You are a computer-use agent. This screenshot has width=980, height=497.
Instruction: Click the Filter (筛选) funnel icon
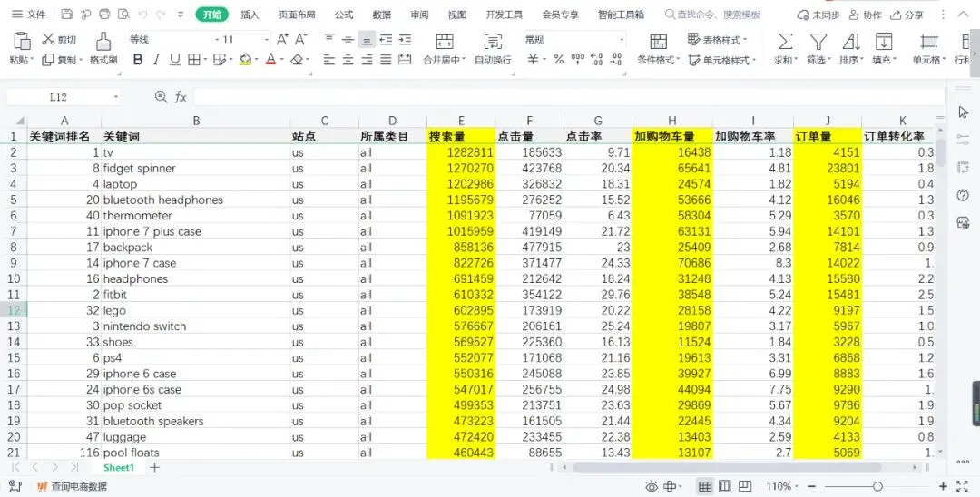818,42
